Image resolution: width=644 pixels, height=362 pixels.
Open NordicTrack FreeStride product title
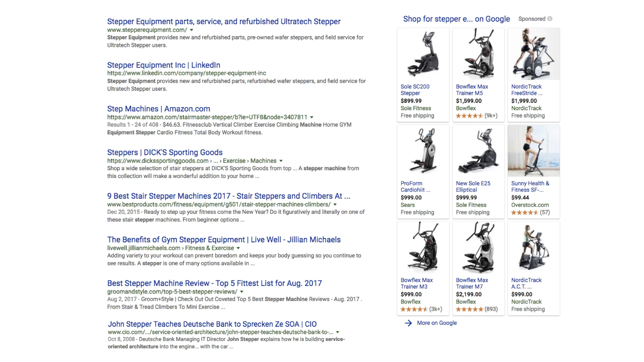click(527, 90)
